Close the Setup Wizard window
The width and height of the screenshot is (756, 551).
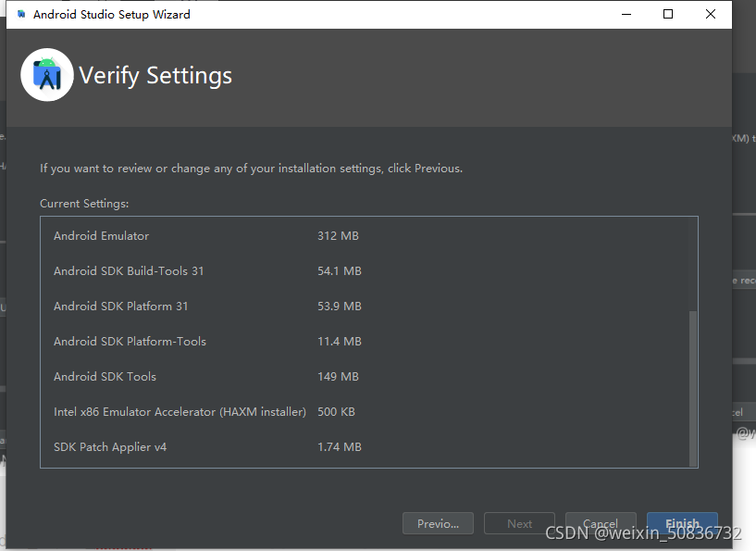click(711, 15)
